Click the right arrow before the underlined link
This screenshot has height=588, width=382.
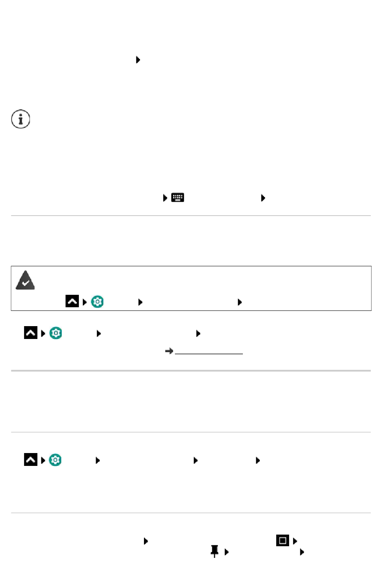point(169,351)
